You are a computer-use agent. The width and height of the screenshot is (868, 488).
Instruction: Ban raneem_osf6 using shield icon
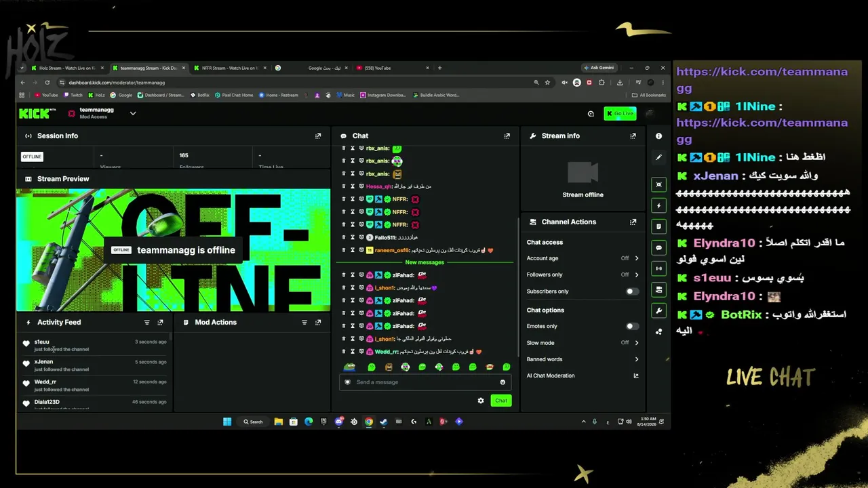pyautogui.click(x=361, y=250)
